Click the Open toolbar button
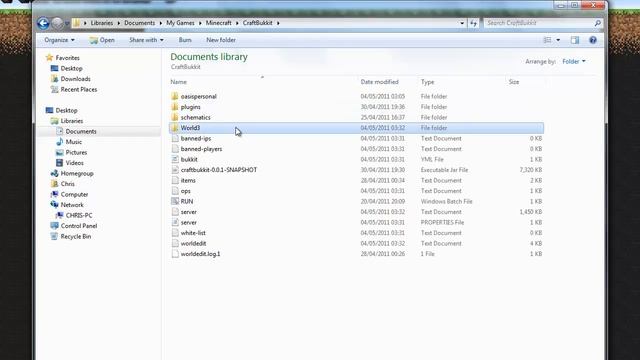Screen dimensions: 640x360 coord(102,40)
